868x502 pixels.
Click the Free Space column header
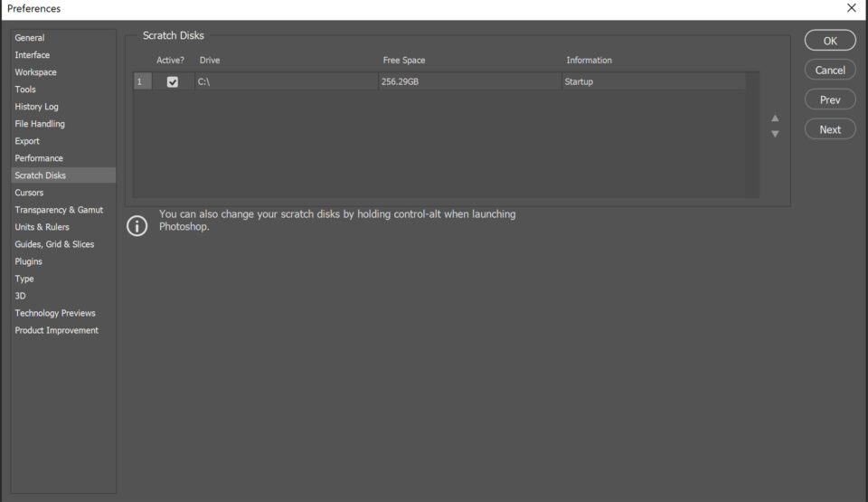click(404, 61)
